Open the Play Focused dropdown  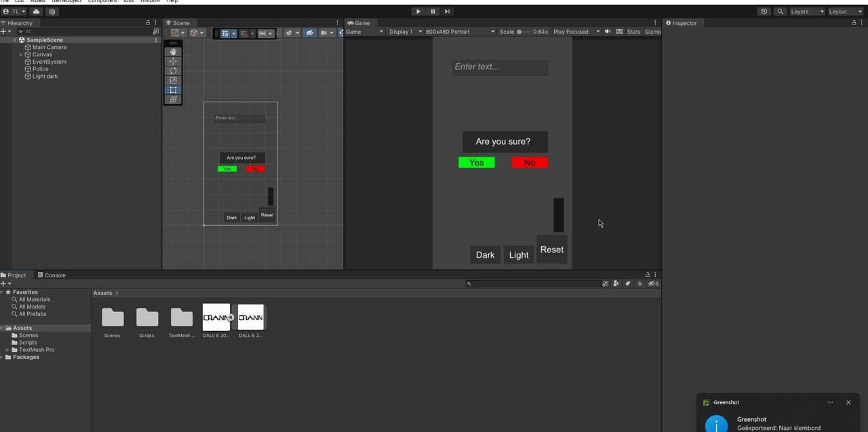point(576,32)
